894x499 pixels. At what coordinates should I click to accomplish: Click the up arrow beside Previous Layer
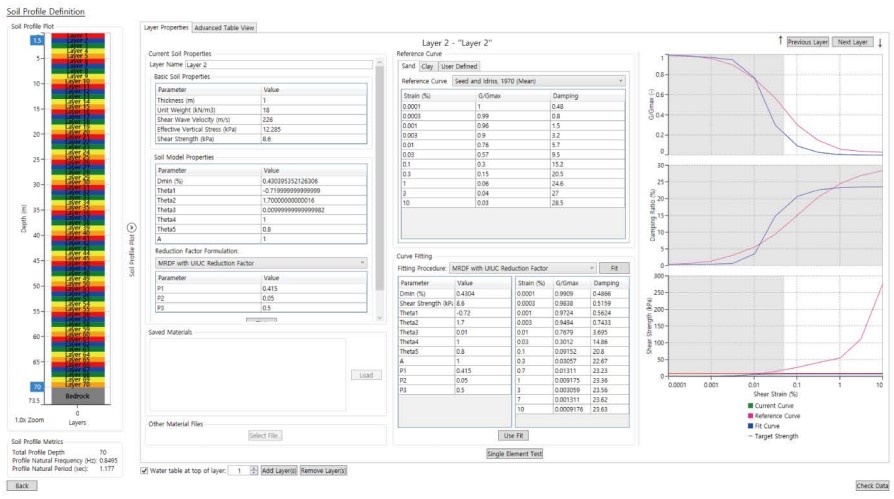780,41
